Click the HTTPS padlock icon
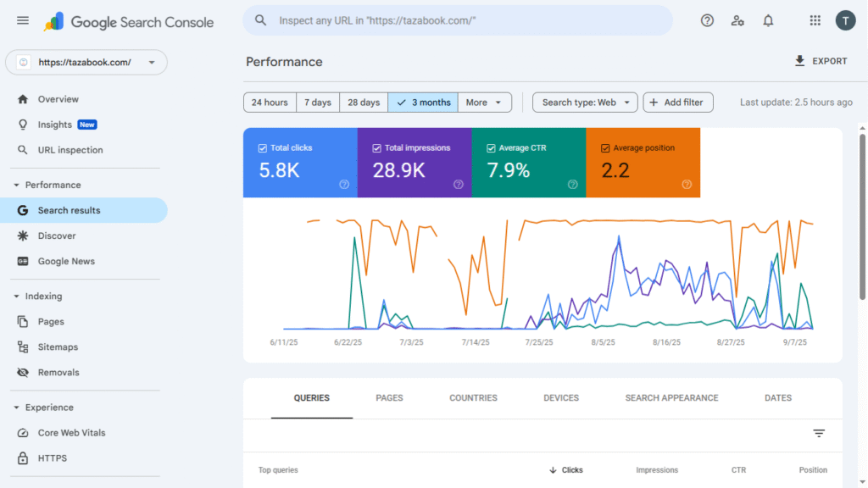 pos(23,458)
